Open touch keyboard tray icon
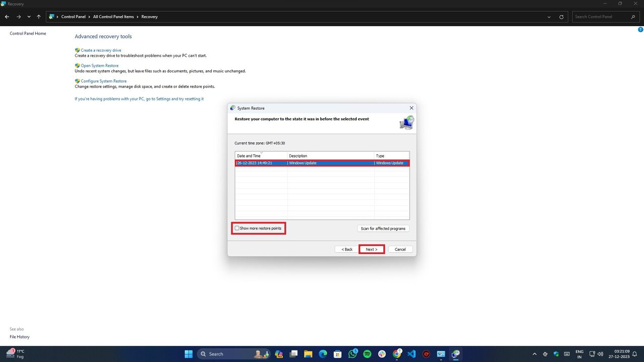 pos(567,354)
